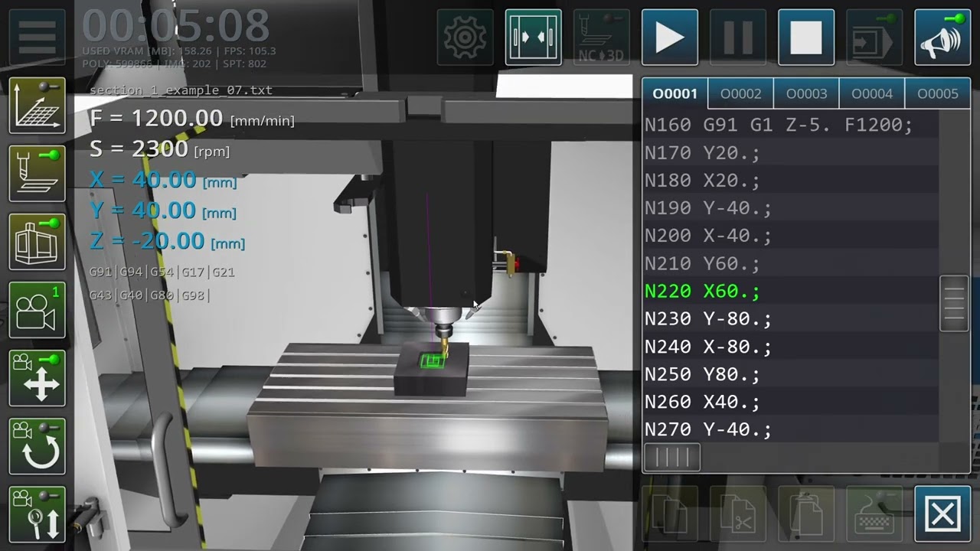Click the cut with scissors icon
Screen dimensions: 980x551
tap(738, 514)
